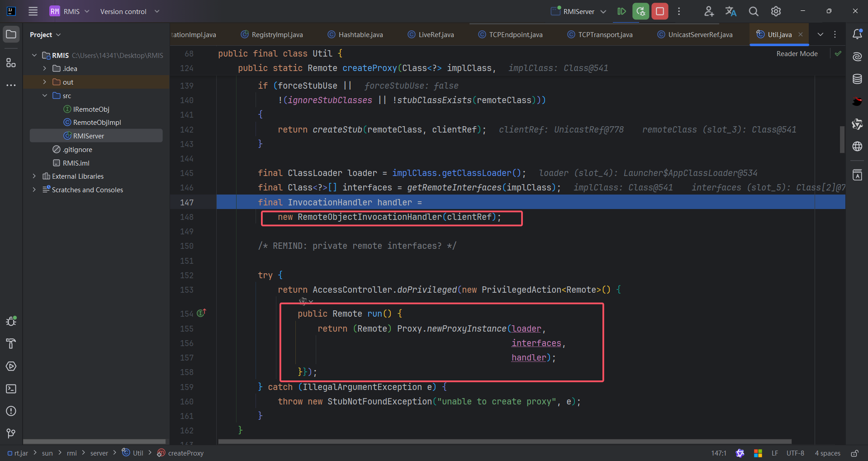Show hidden editor tabs list
Viewport: 868px width, 461px height.
820,34
